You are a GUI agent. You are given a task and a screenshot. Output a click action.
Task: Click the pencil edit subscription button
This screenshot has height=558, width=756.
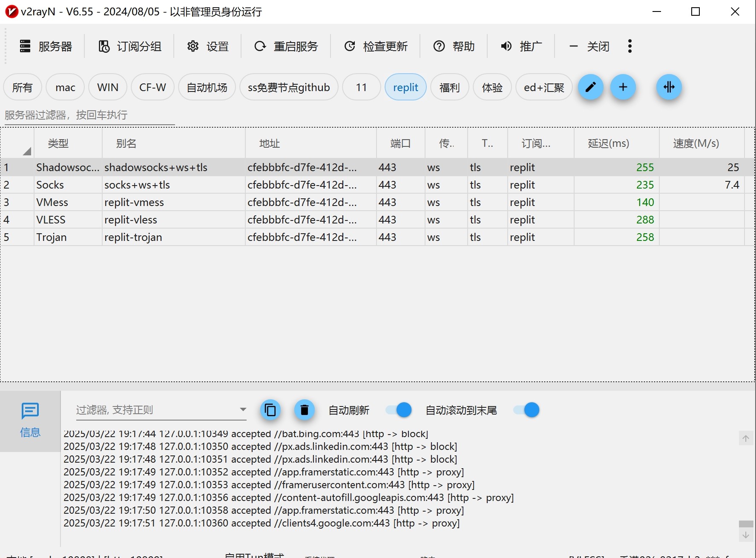tap(590, 87)
